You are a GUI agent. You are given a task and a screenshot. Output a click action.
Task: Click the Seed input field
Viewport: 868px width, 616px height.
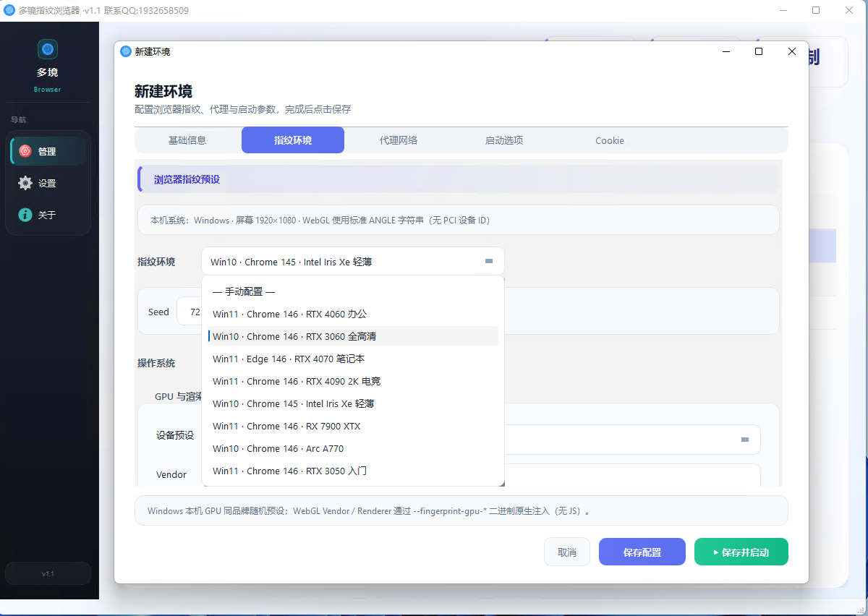click(x=189, y=312)
